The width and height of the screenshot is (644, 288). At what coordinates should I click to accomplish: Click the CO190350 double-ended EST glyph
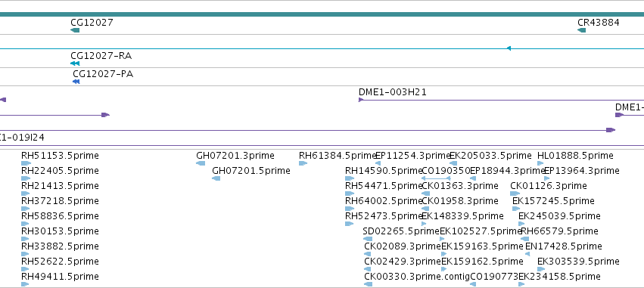coord(436,178)
